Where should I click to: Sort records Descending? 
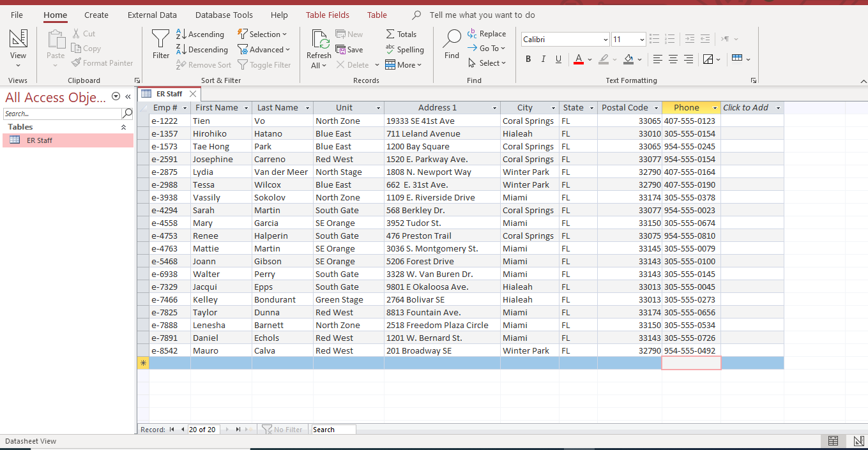pyautogui.click(x=202, y=49)
